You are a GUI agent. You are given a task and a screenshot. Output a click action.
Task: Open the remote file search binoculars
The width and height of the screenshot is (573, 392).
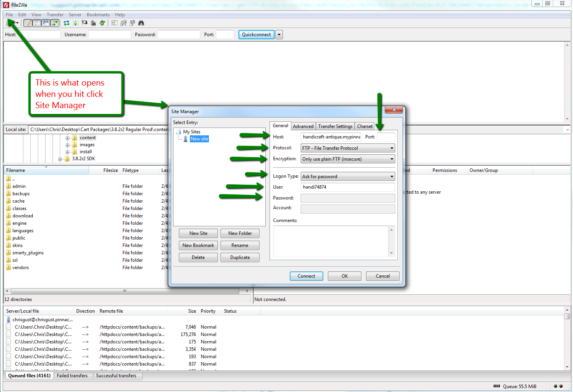click(x=141, y=23)
